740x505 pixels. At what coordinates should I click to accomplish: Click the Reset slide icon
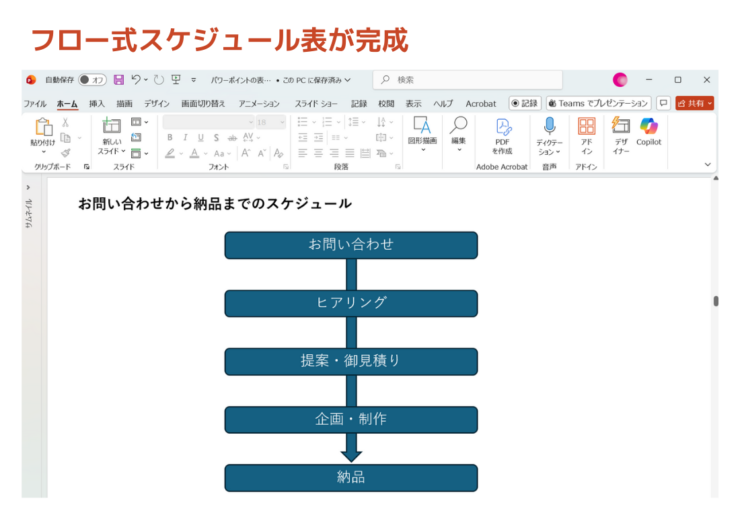[x=136, y=137]
